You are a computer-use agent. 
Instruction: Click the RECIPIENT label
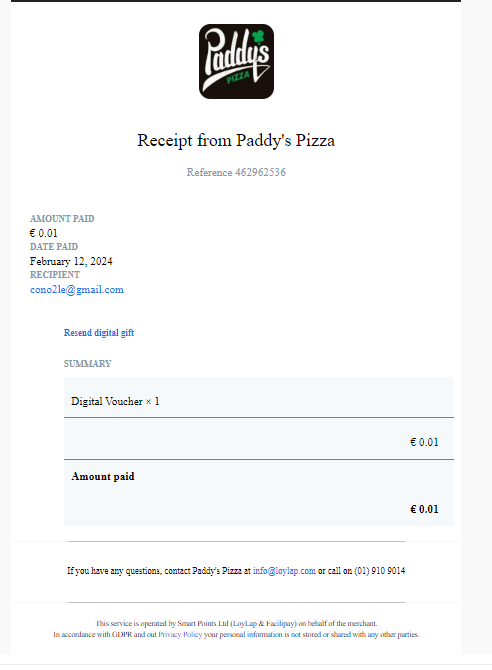(55, 275)
